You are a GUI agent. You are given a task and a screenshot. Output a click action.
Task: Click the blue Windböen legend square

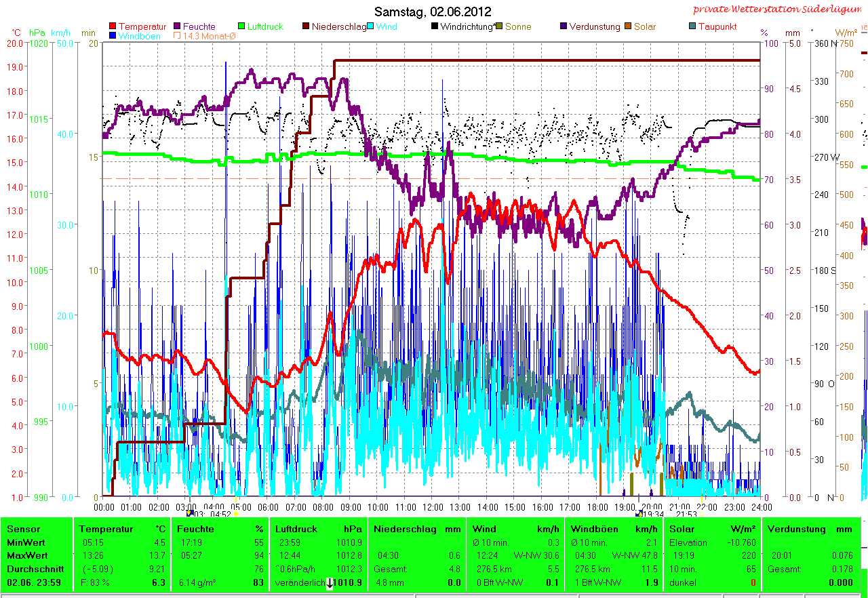(113, 36)
